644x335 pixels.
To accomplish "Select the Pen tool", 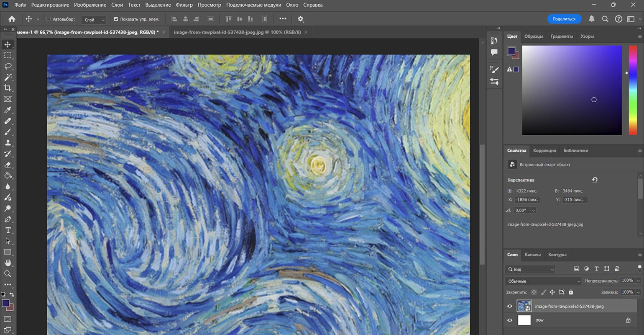I will click(x=8, y=219).
